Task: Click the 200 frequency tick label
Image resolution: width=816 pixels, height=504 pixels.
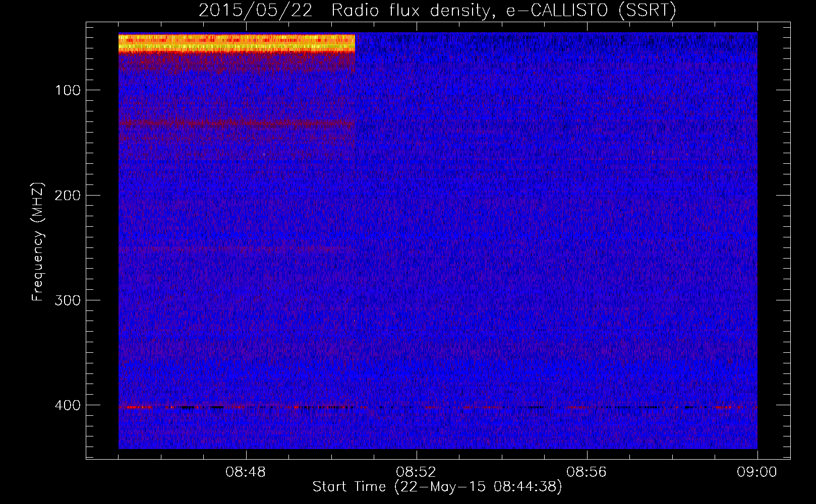Action: pyautogui.click(x=67, y=195)
